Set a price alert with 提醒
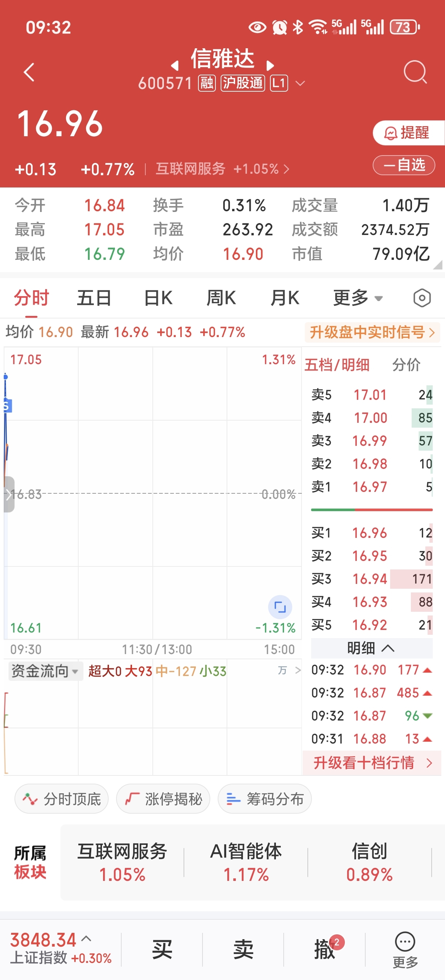Image resolution: width=445 pixels, height=980 pixels. [x=409, y=133]
